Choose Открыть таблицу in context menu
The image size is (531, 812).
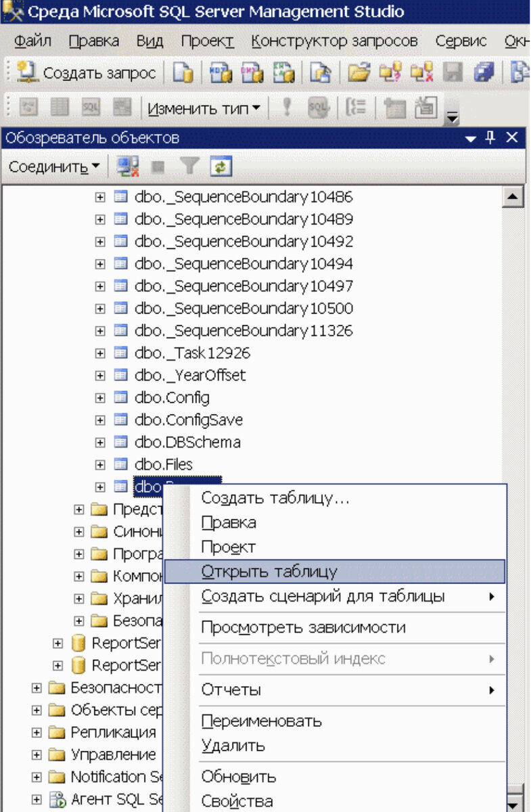point(336,571)
